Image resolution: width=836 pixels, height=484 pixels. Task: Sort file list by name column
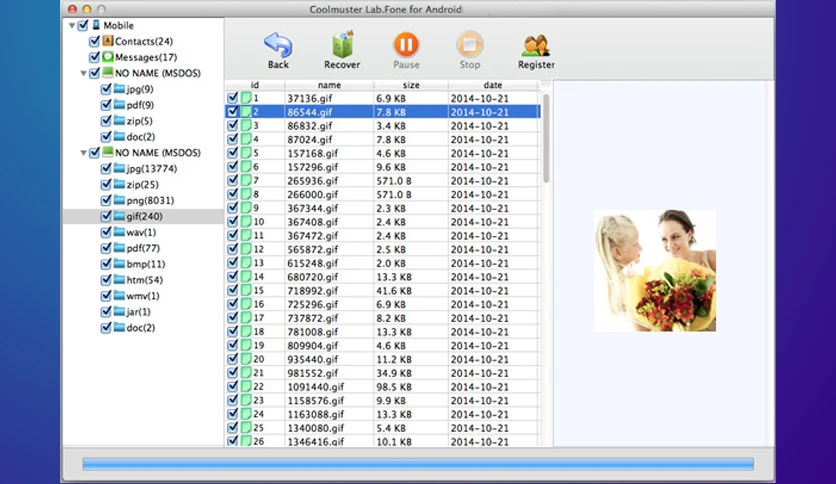tap(329, 85)
